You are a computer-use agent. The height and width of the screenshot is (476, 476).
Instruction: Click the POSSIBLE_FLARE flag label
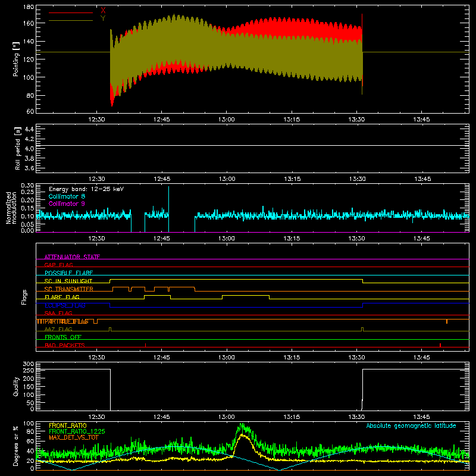[68, 273]
